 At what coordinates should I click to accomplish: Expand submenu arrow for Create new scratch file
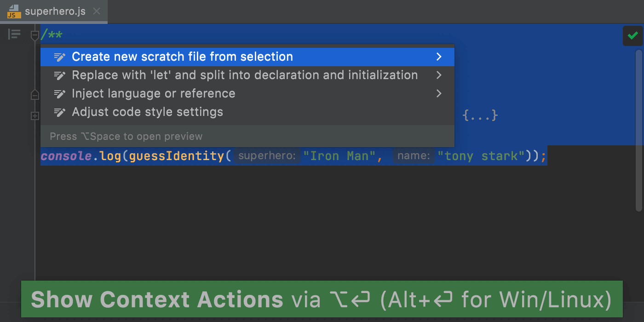tap(439, 57)
